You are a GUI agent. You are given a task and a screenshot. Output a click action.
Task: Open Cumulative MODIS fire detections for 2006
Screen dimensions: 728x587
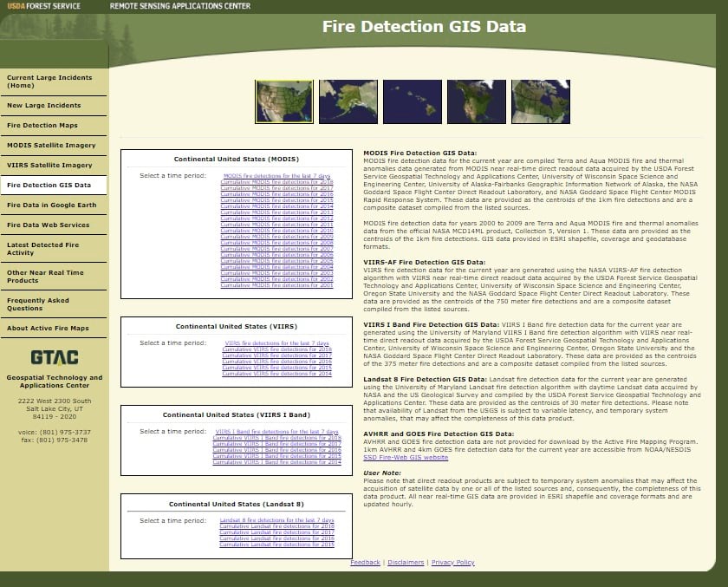click(x=276, y=255)
